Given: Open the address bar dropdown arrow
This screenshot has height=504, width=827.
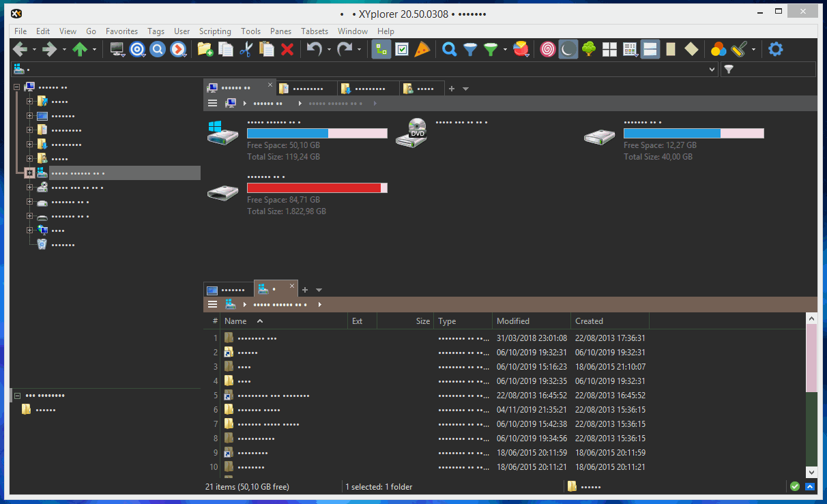Looking at the screenshot, I should (x=712, y=69).
